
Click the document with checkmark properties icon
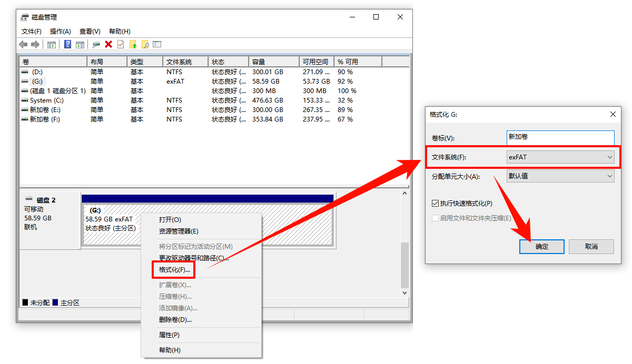121,45
